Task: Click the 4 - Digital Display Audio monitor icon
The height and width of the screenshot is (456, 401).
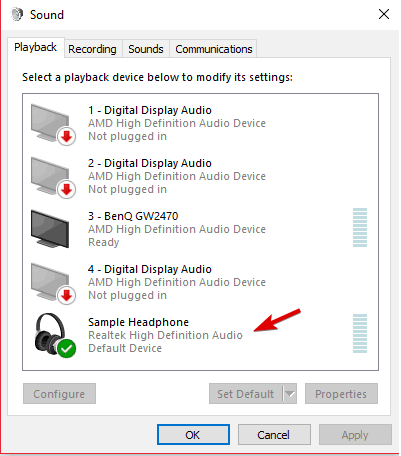Action: [53, 283]
